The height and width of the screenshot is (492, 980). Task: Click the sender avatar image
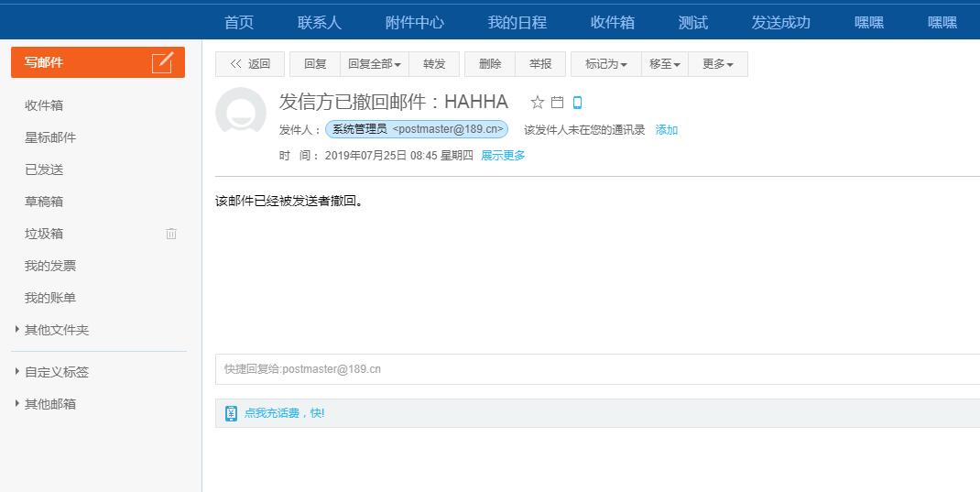[241, 113]
